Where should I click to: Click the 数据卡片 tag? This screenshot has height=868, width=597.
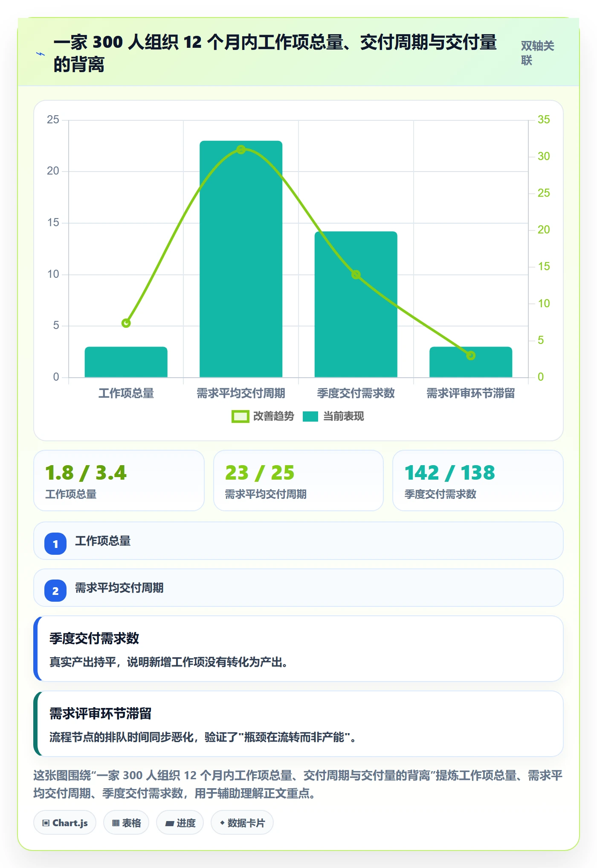click(x=242, y=823)
